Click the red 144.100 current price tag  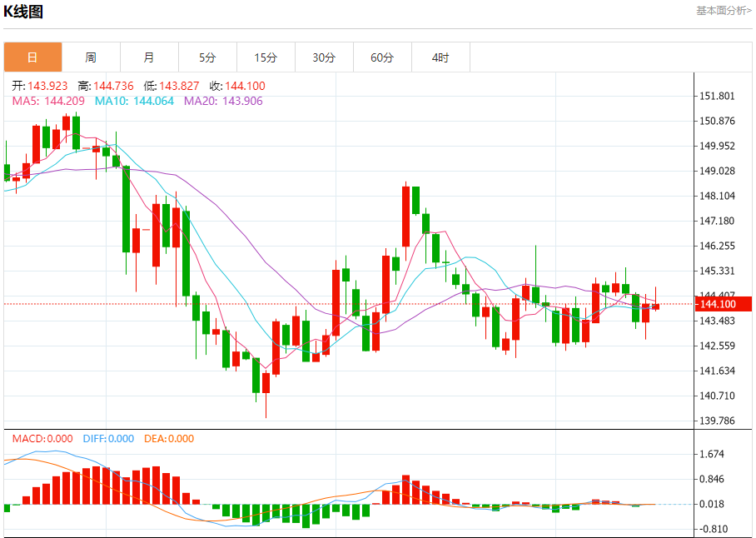pyautogui.click(x=723, y=305)
